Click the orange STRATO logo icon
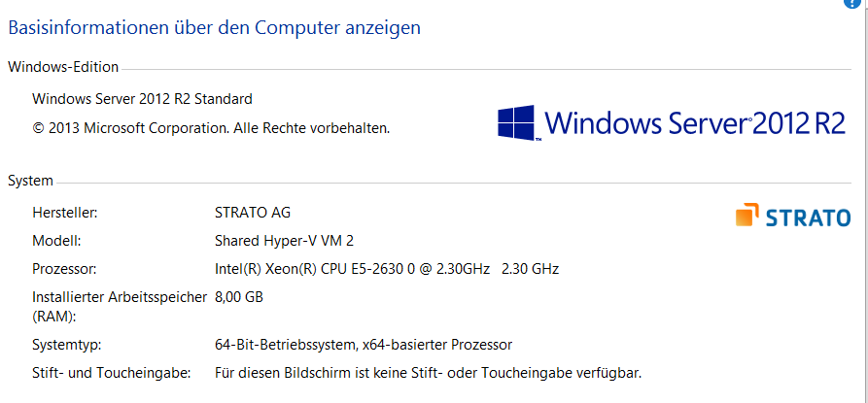This screenshot has width=868, height=403. coord(747,216)
